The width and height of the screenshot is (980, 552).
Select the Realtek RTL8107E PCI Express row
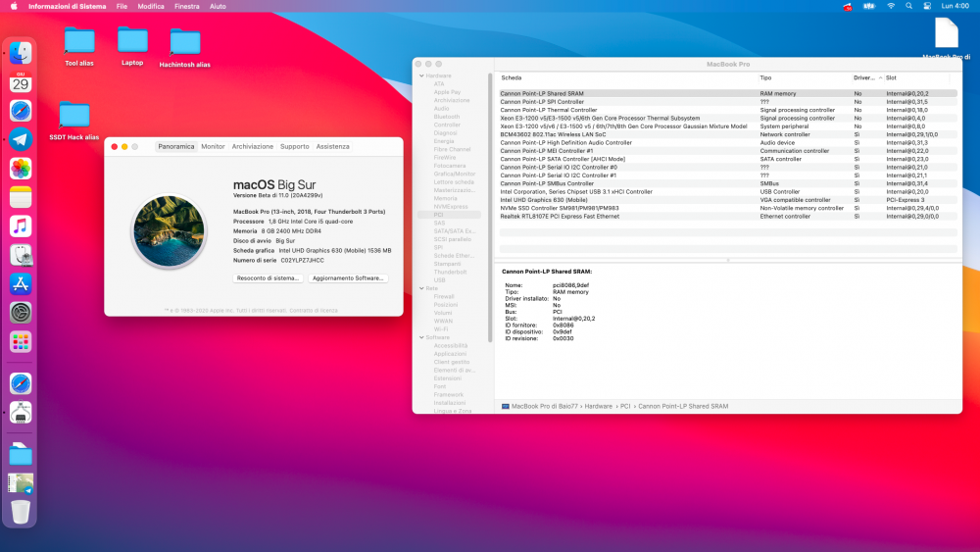[728, 217]
